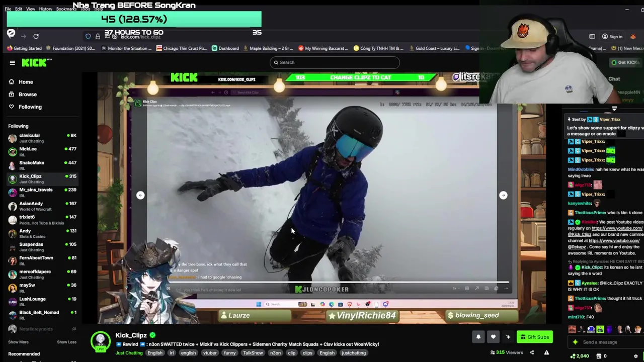Open ShakoMako channel in Following
This screenshot has width=644, height=362.
[42, 165]
